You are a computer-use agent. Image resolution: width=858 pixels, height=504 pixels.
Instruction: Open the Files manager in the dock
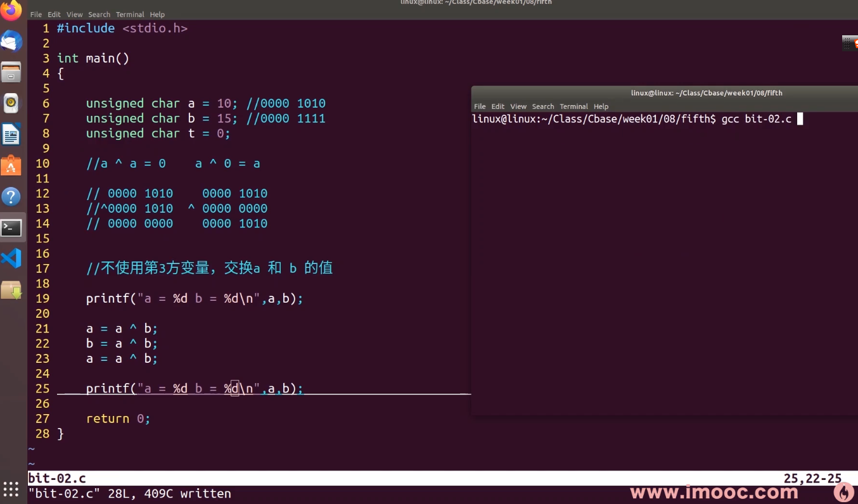pyautogui.click(x=11, y=72)
